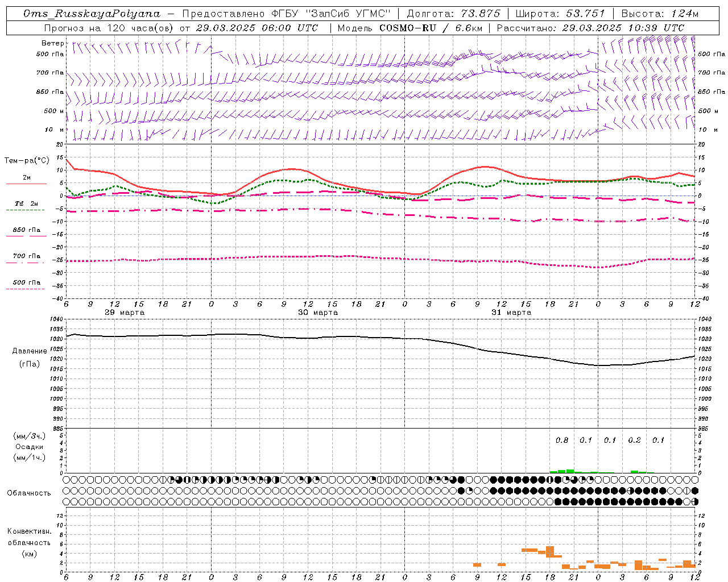Click the computed time 29.03.2025 10:39 UTC
The height and width of the screenshot is (582, 728).
pos(623,28)
